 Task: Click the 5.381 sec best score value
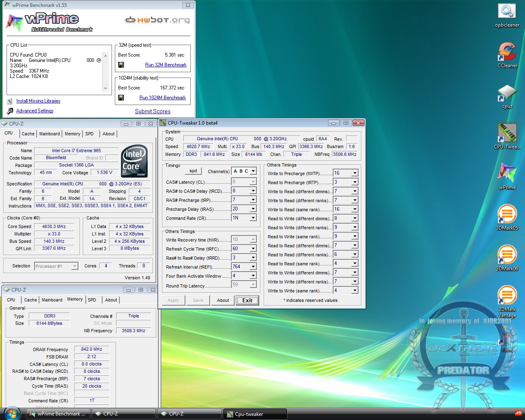click(174, 55)
